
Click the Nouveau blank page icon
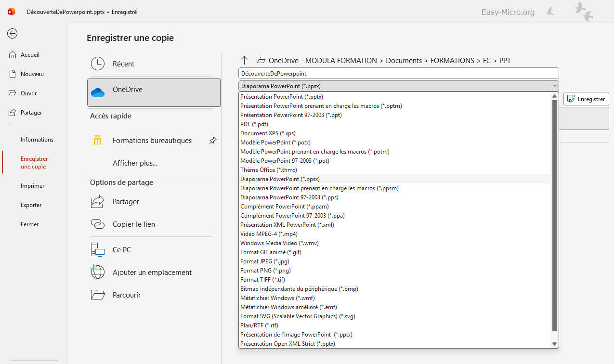pyautogui.click(x=13, y=74)
